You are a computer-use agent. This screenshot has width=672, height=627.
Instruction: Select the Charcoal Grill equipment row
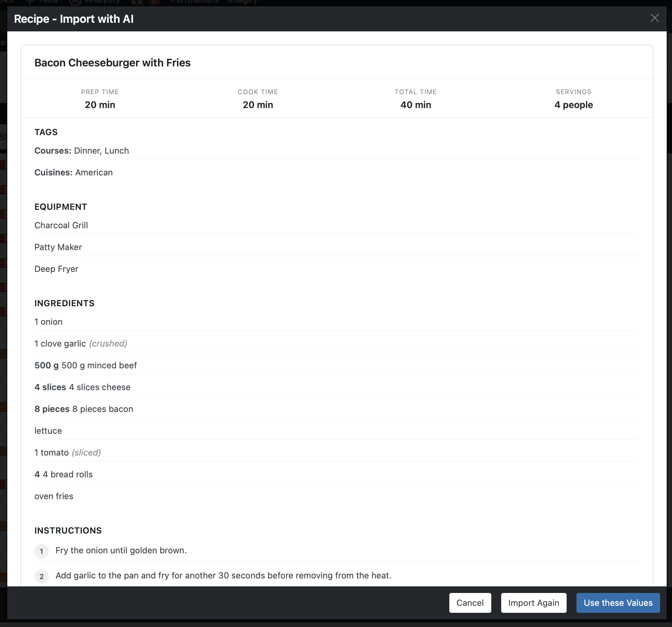tap(61, 225)
